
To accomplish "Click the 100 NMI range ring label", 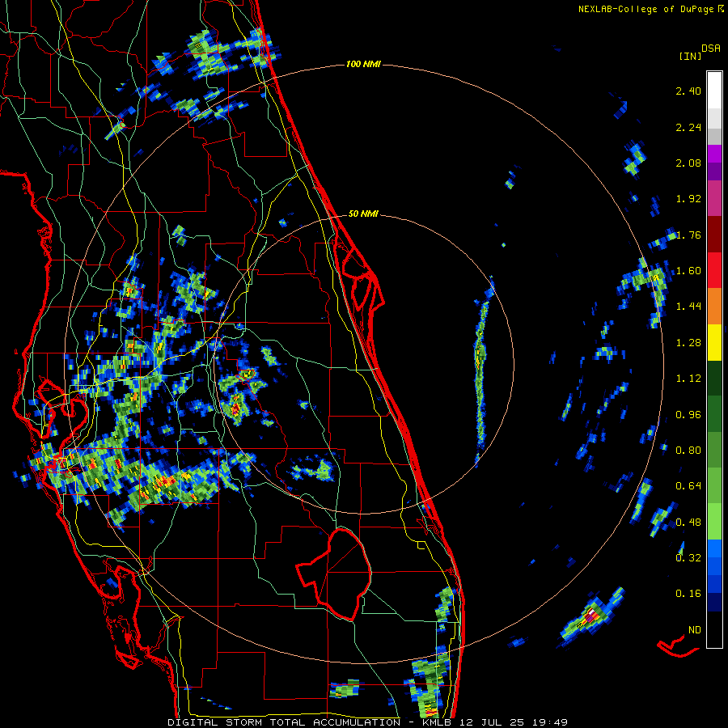I will coord(363,64).
